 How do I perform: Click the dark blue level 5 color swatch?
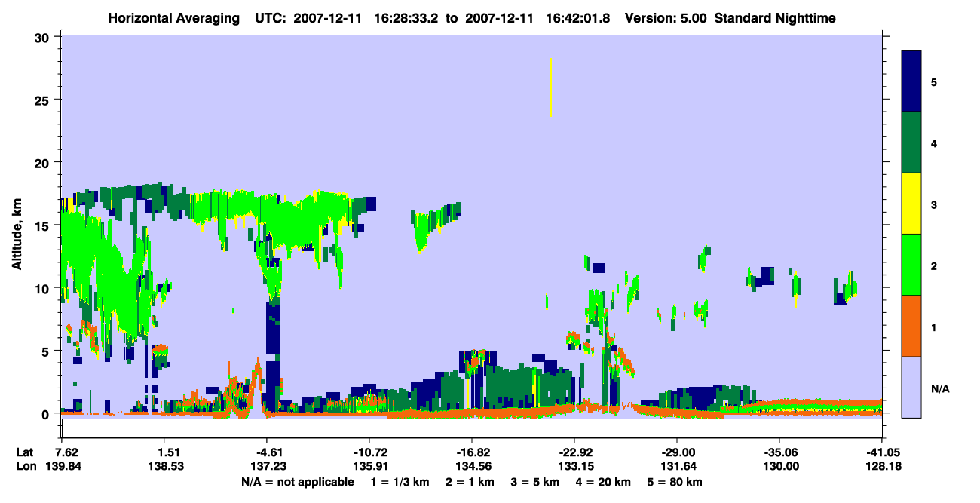[911, 81]
